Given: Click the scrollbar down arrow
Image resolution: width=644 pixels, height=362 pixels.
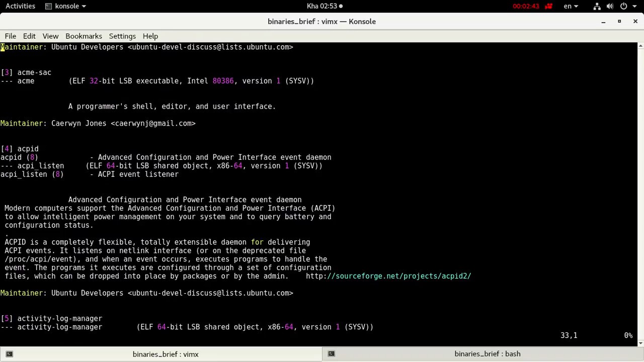Looking at the screenshot, I should [640, 343].
